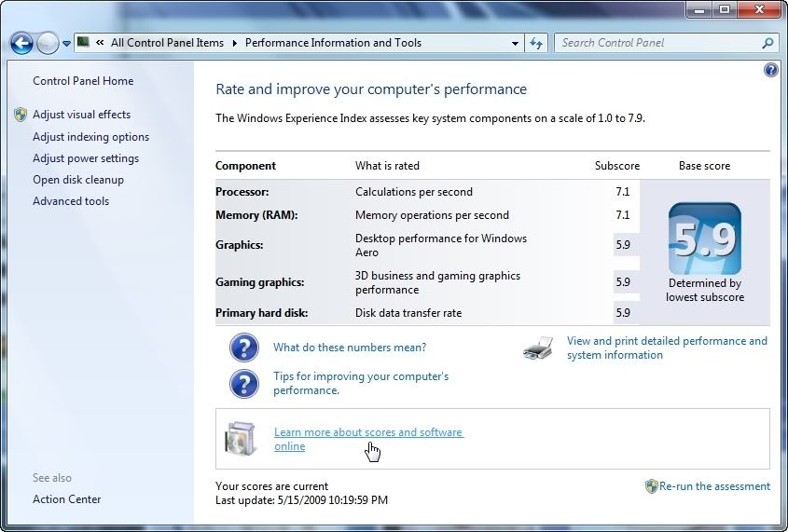
Task: Click the refresh button next to the address bar
Action: click(x=537, y=43)
